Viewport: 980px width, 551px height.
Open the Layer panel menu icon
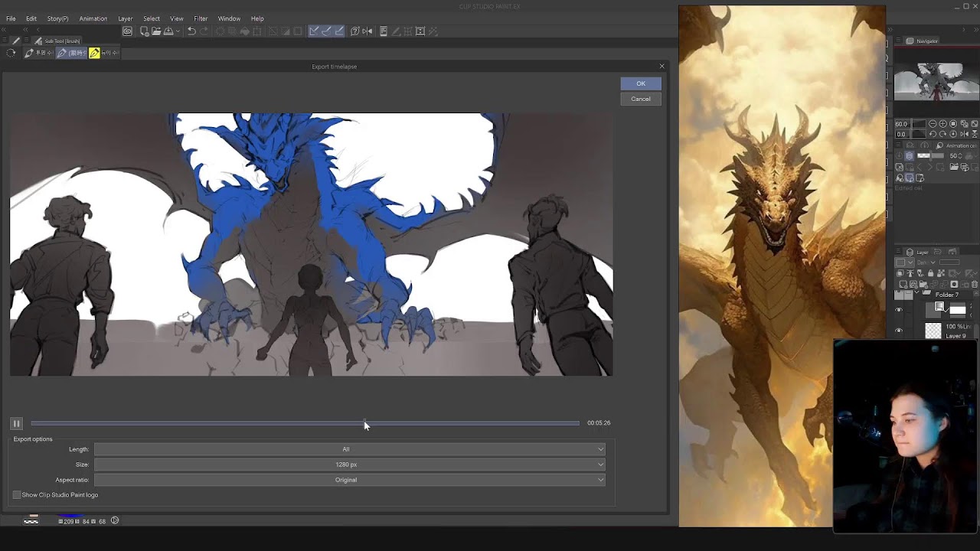point(899,252)
